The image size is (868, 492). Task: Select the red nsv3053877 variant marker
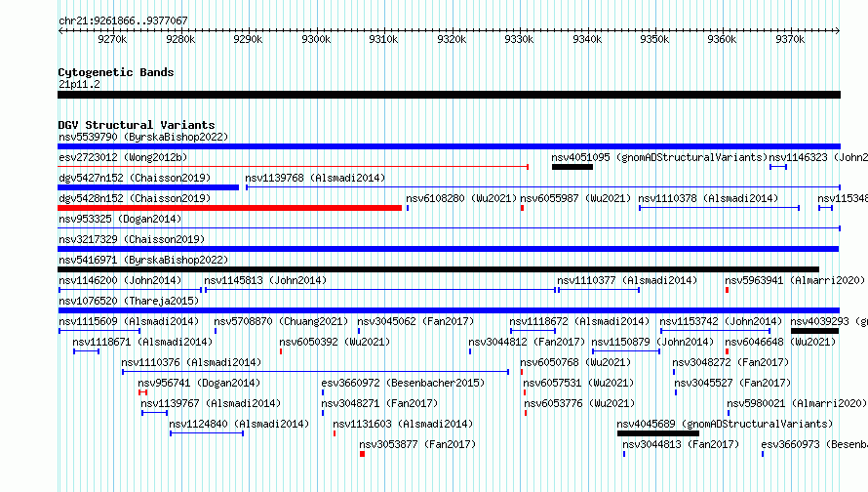(x=362, y=454)
